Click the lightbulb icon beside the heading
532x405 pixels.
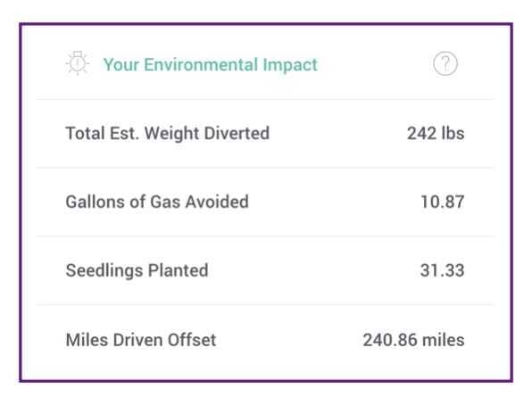78,62
